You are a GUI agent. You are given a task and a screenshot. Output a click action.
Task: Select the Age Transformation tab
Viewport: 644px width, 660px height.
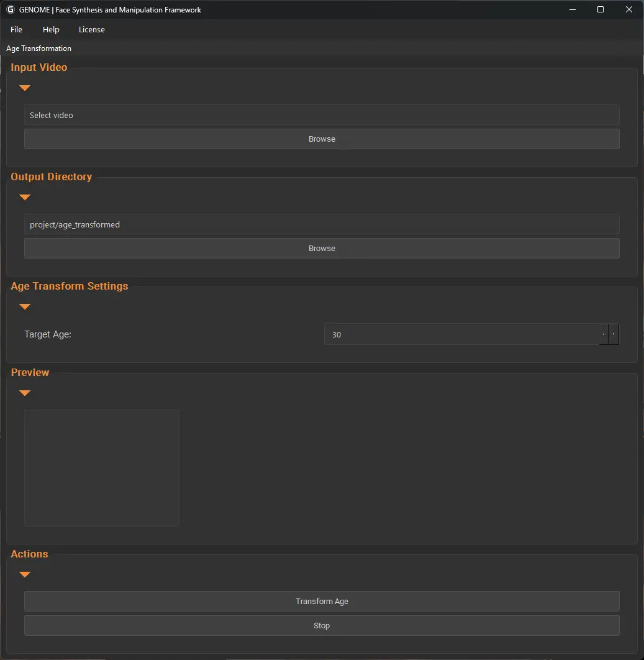point(39,48)
